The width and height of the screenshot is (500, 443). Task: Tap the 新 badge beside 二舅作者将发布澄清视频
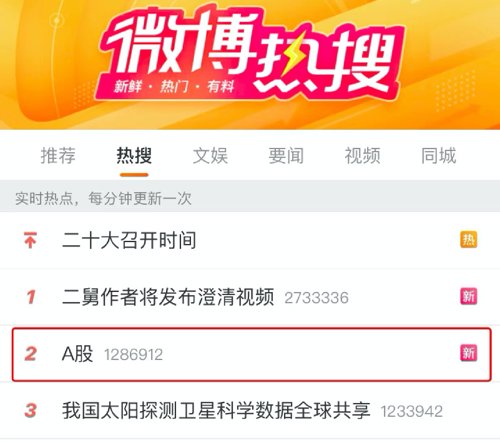(x=469, y=296)
